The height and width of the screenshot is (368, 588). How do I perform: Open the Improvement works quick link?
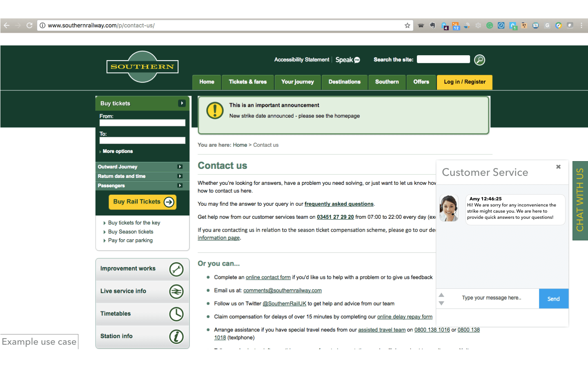(142, 269)
